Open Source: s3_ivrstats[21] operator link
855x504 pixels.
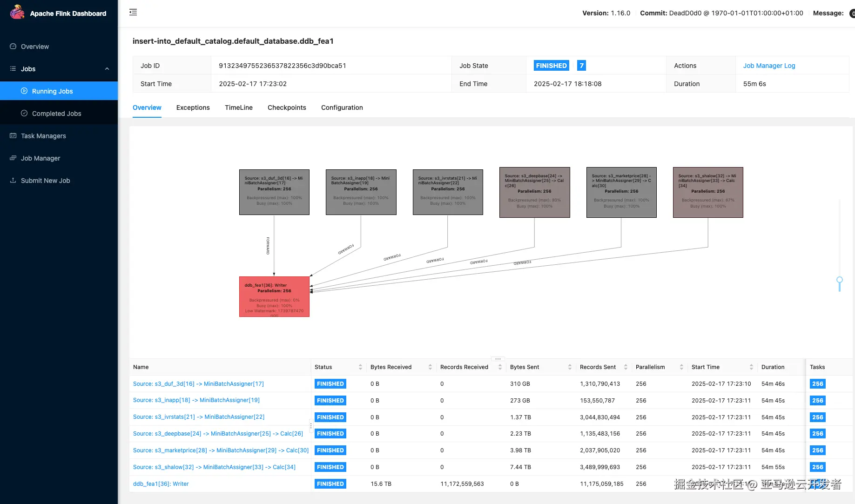199,417
